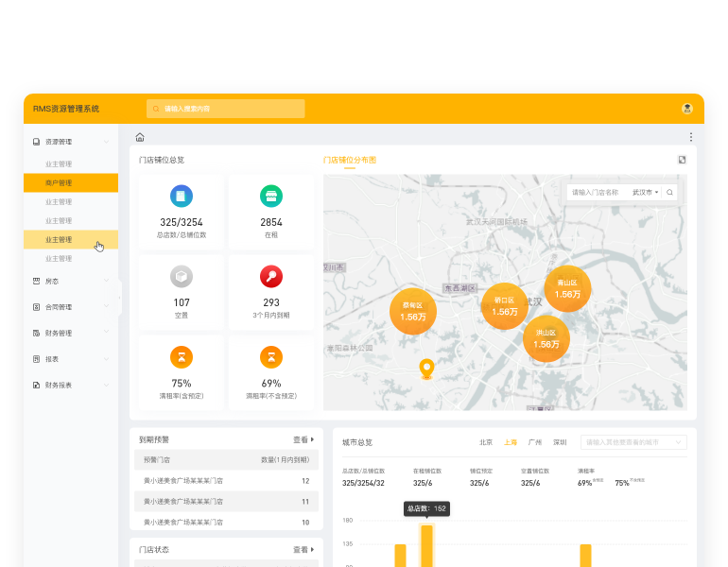Switch to the 深圳 city tab
Screen dimensions: 728x567
[560, 442]
